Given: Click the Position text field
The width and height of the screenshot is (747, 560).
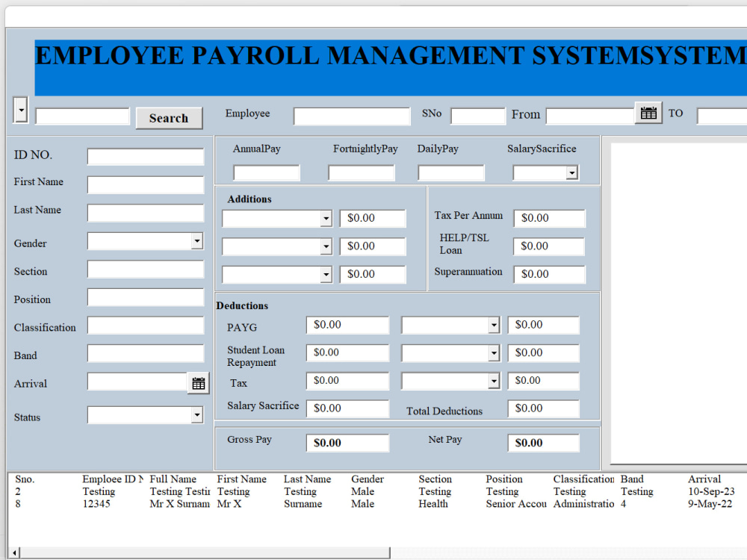Looking at the screenshot, I should click(x=146, y=297).
